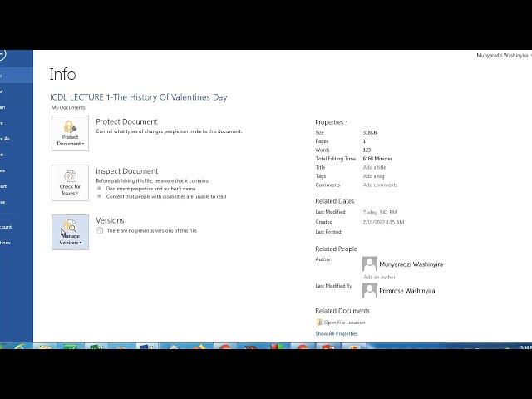Click the 6168 Minutes editing time value
Image resolution: width=532 pixels, height=399 pixels.
377,159
